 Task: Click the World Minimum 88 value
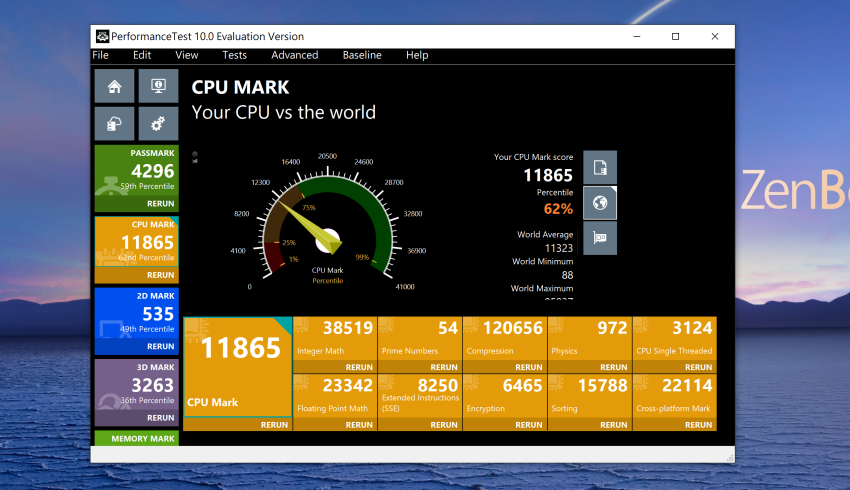coord(568,275)
